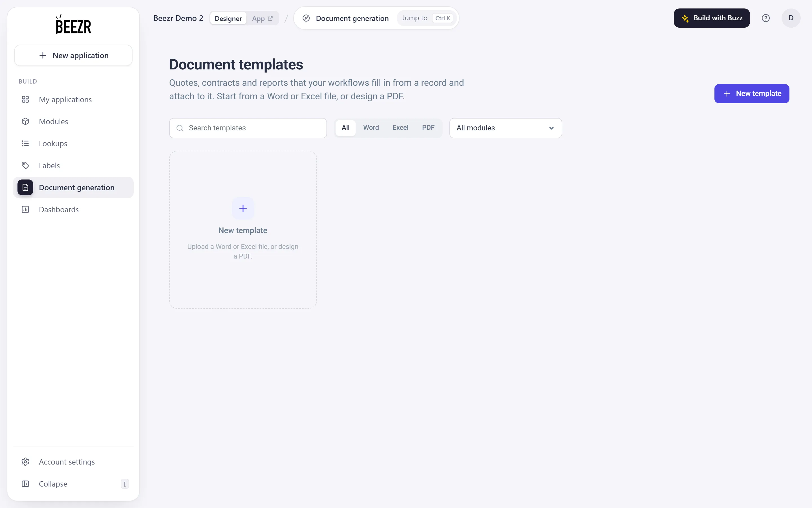Click the Labels tag icon

25,165
